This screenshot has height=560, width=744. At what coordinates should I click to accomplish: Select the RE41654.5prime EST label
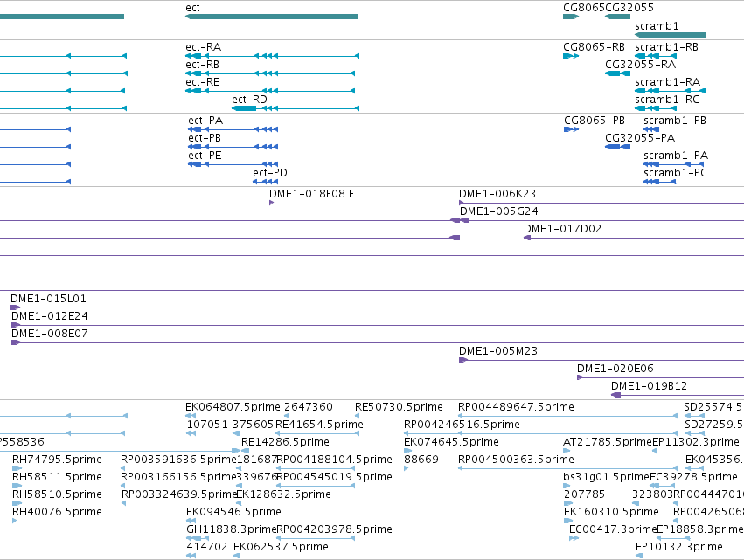319,425
